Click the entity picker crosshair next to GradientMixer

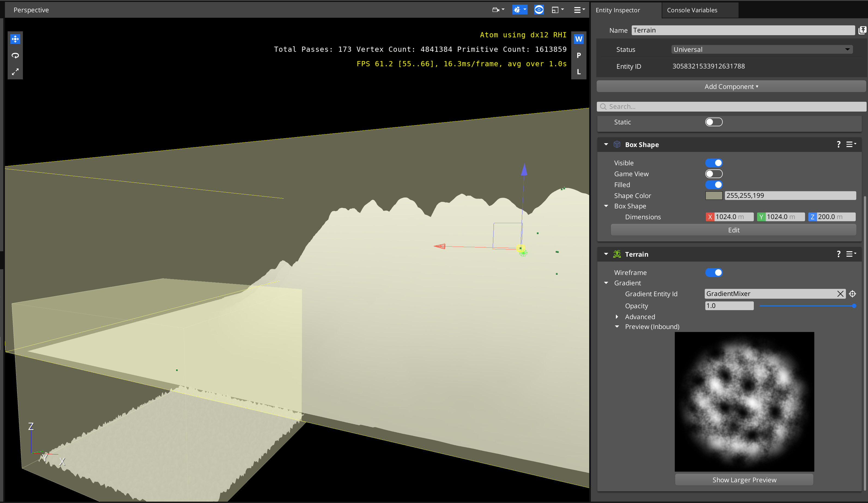[853, 294]
